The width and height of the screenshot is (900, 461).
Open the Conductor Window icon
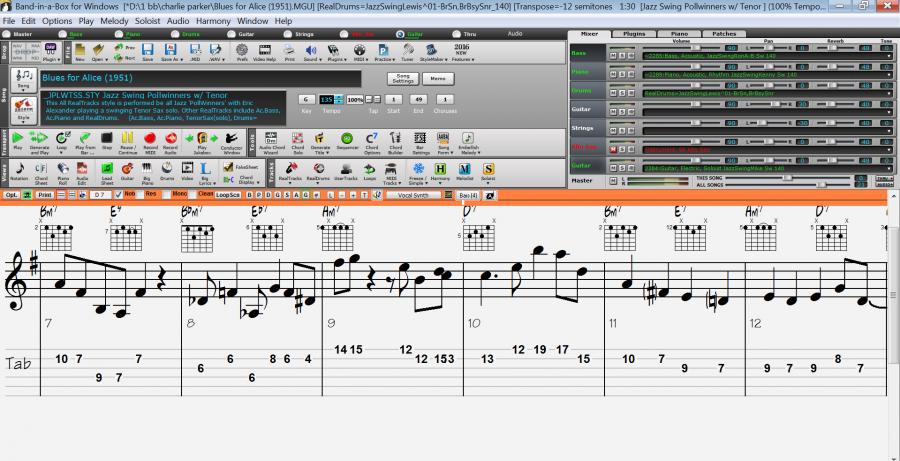[231, 141]
